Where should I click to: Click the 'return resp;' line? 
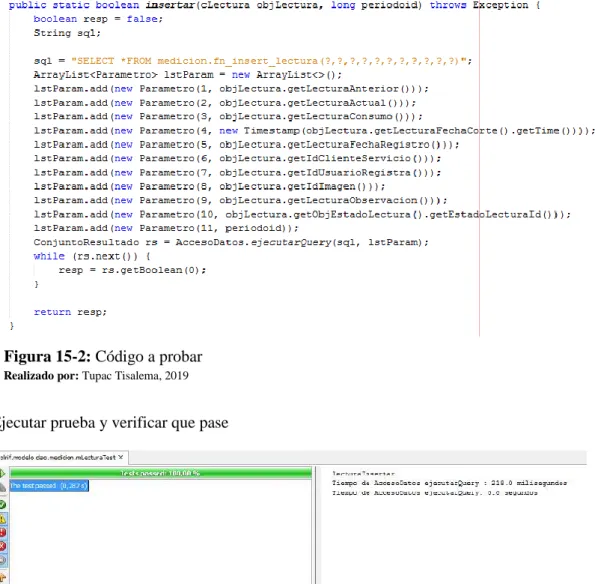pos(71,312)
